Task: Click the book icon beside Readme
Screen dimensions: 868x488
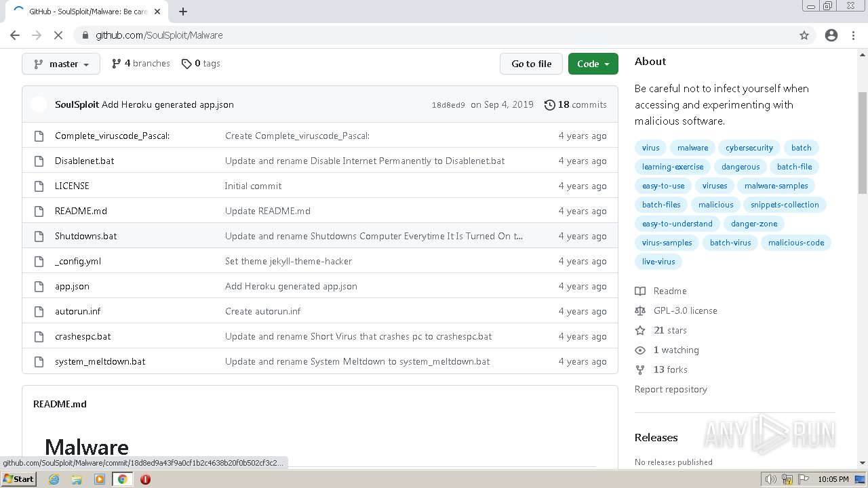Action: pyautogui.click(x=640, y=291)
